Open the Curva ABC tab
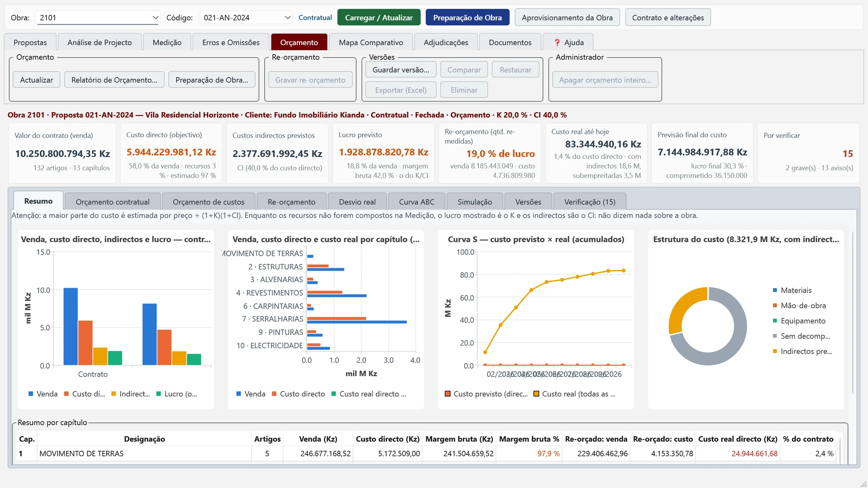The image size is (868, 488). point(417,202)
